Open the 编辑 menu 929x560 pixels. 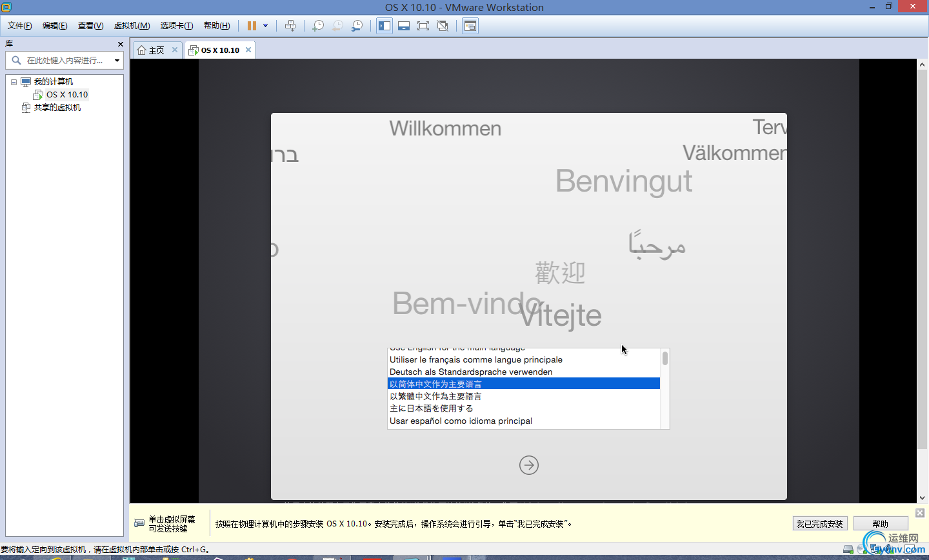pyautogui.click(x=55, y=26)
